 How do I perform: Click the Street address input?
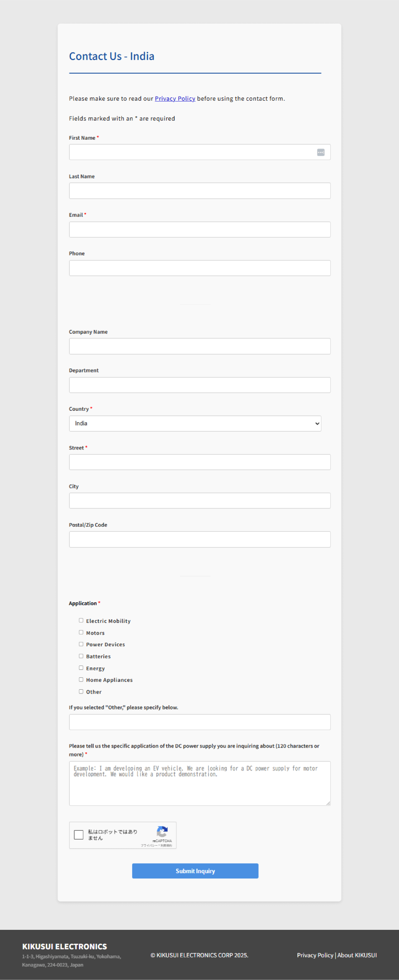[x=200, y=462]
